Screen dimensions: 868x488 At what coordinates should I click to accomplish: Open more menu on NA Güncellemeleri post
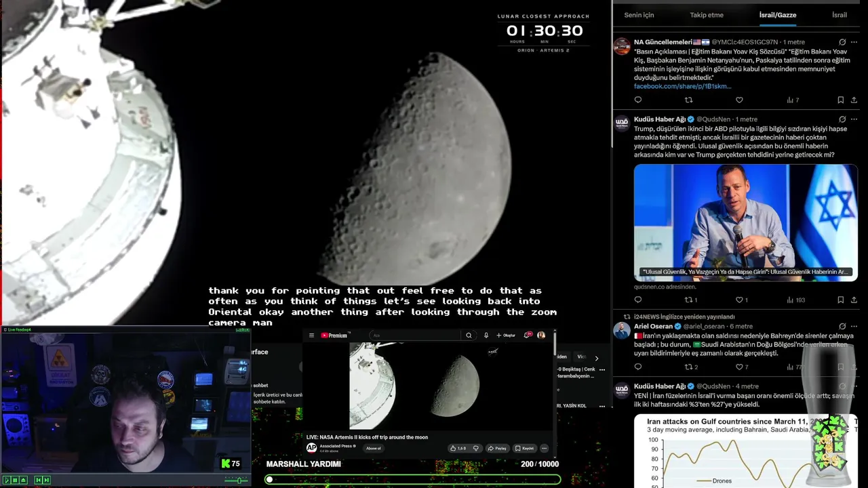tap(854, 42)
